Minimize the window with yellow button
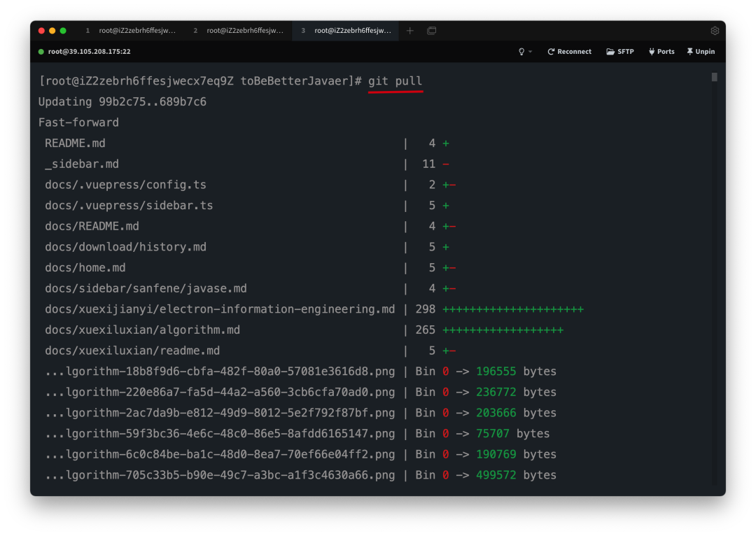 coord(52,30)
